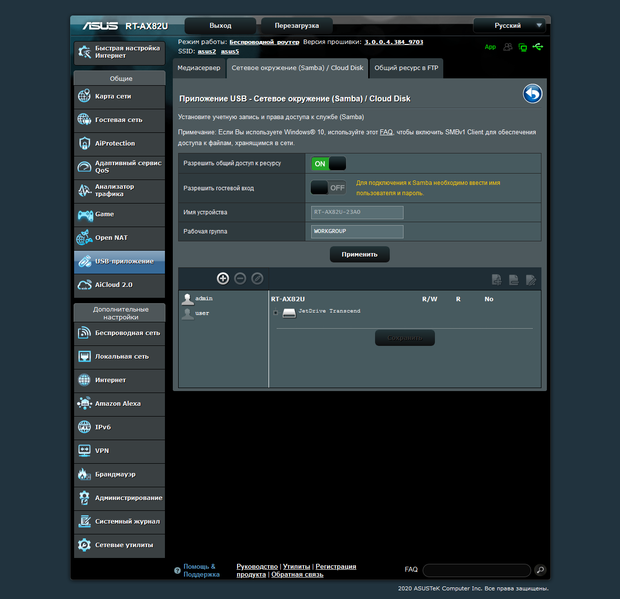Click the App status icon

pyautogui.click(x=490, y=47)
